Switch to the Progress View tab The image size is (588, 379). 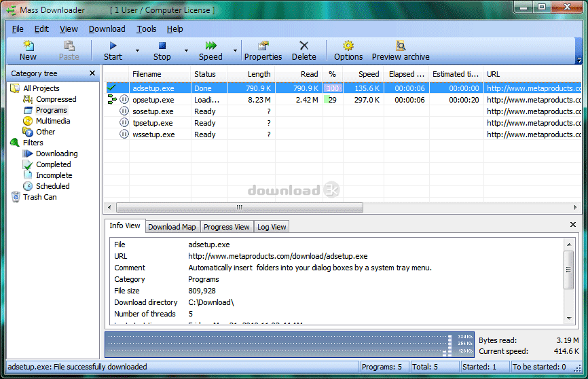227,227
